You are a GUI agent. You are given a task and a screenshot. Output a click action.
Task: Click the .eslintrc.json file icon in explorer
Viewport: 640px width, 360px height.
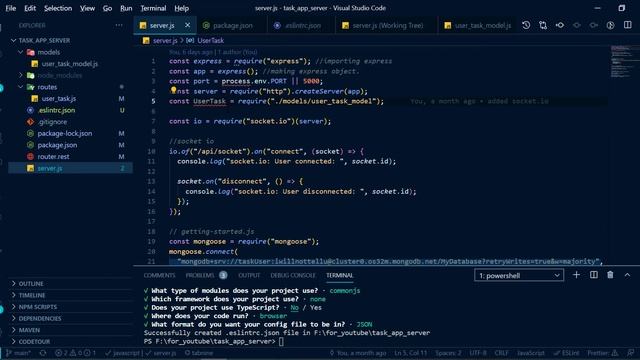point(30,110)
